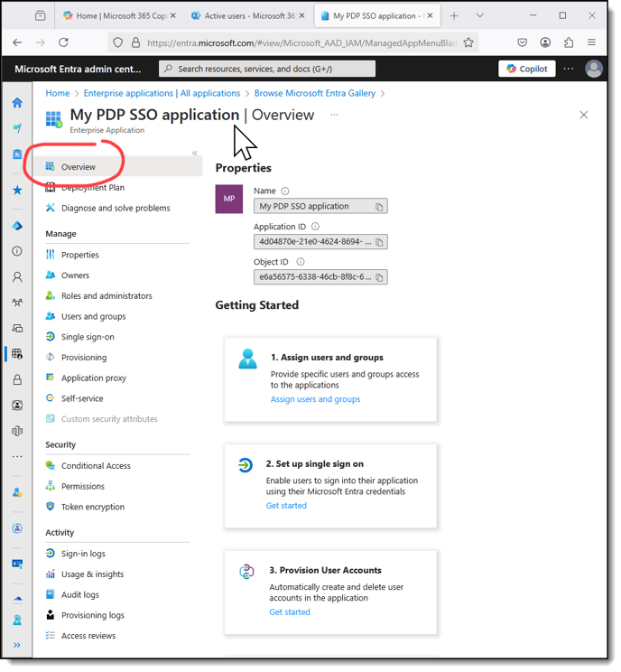The width and height of the screenshot is (621, 672).
Task: Reload the page in the browser
Action: pyautogui.click(x=63, y=42)
